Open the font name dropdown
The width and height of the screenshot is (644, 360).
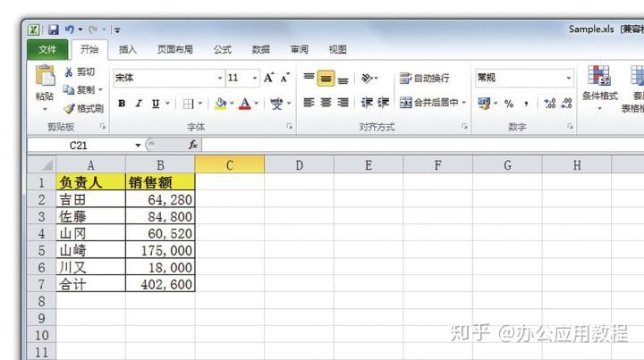click(x=220, y=78)
